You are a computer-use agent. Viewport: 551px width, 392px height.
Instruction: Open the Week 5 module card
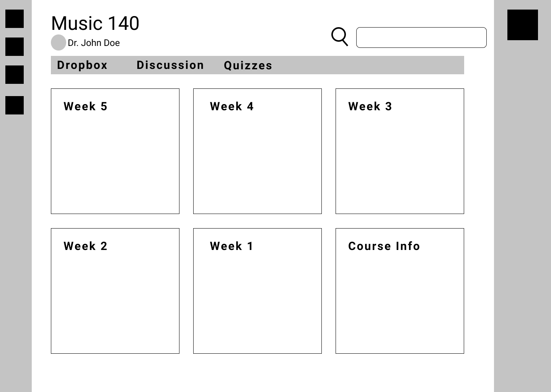[x=115, y=151]
